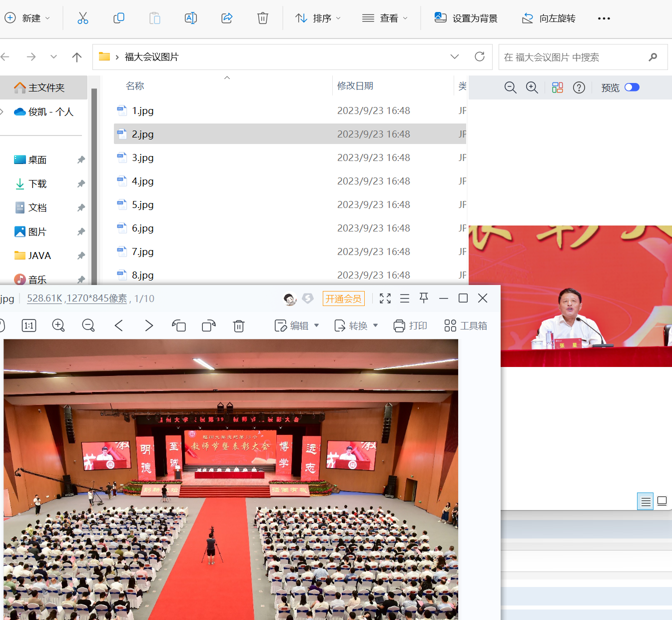Click the 1:1 actual size icon
The image size is (672, 620).
tap(29, 326)
